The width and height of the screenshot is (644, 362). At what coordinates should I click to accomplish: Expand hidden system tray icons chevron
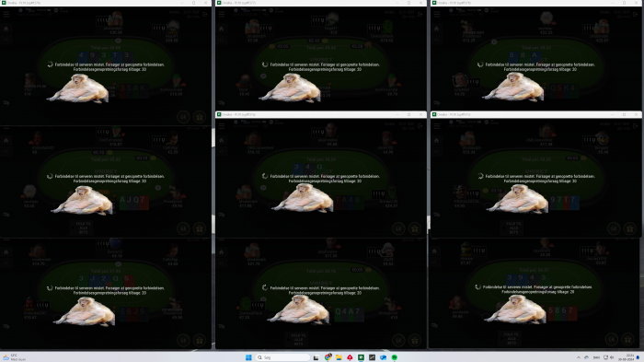coord(579,357)
